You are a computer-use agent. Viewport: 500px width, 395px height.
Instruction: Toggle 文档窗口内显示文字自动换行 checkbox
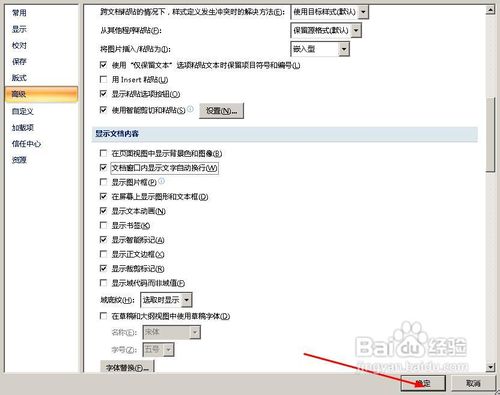point(103,167)
